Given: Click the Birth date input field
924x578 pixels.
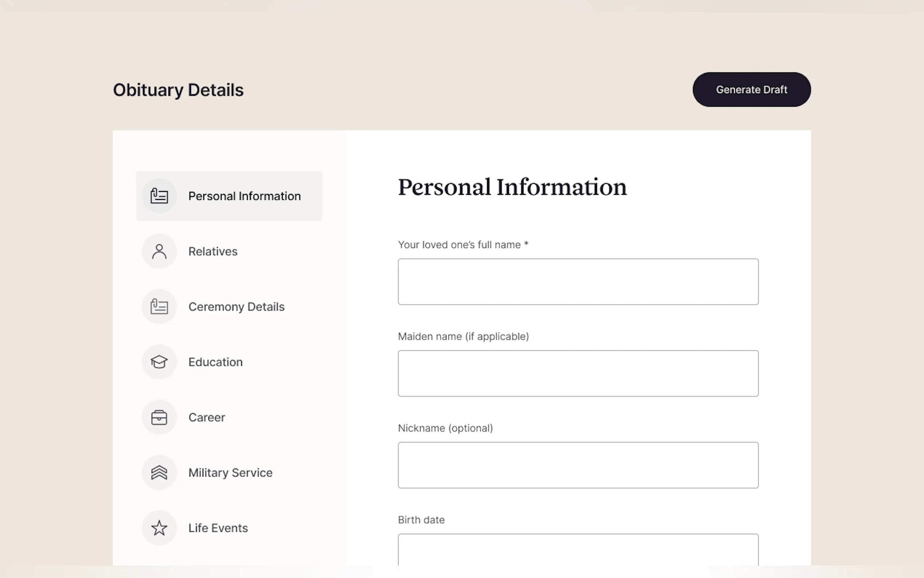Looking at the screenshot, I should (x=578, y=550).
